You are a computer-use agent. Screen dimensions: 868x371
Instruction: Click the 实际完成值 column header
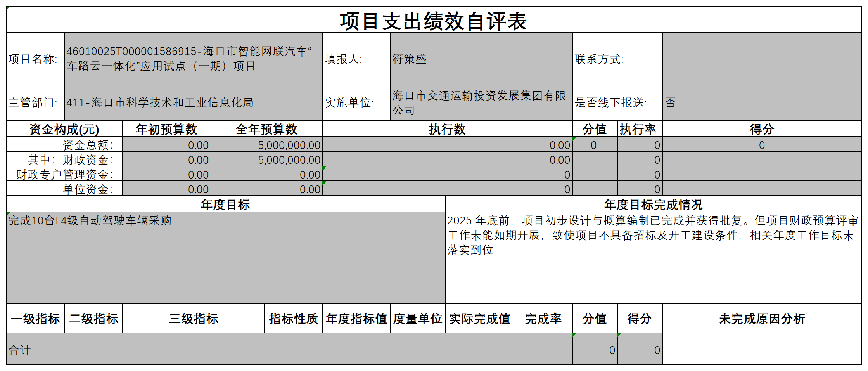pos(480,318)
